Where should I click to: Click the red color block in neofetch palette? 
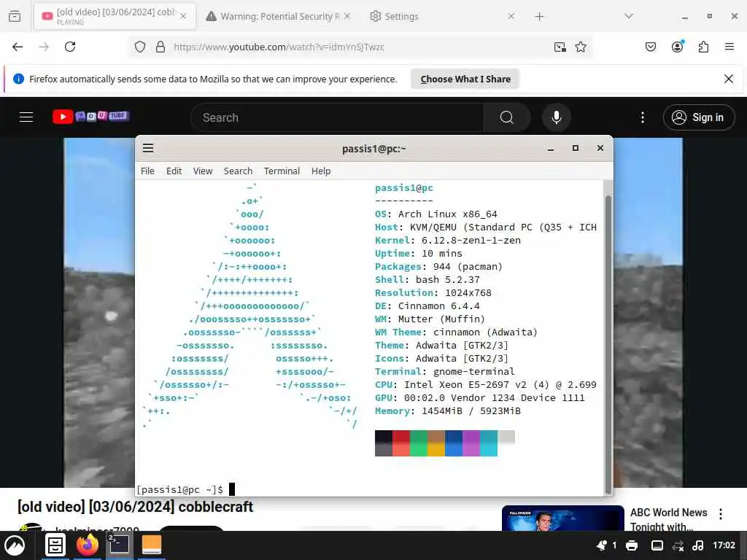click(401, 443)
